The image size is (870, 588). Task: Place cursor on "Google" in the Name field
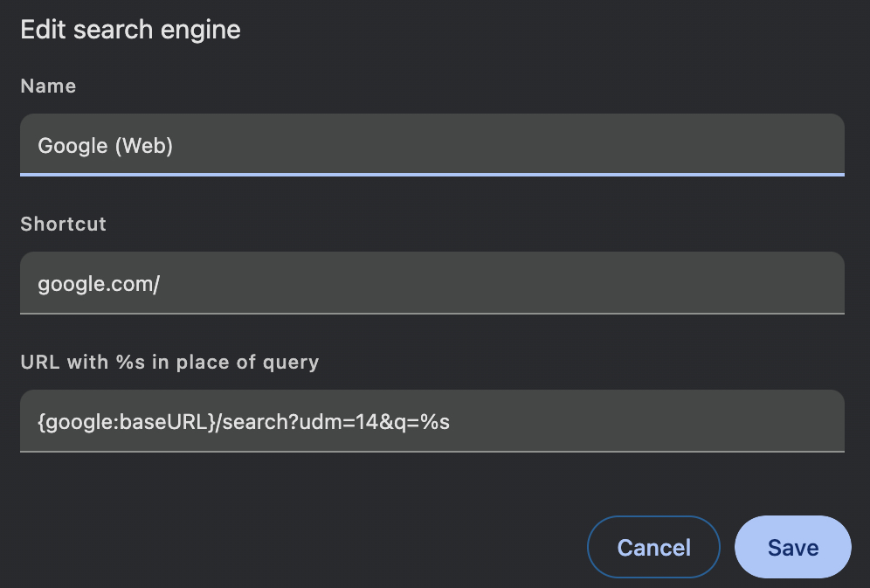[x=72, y=146]
